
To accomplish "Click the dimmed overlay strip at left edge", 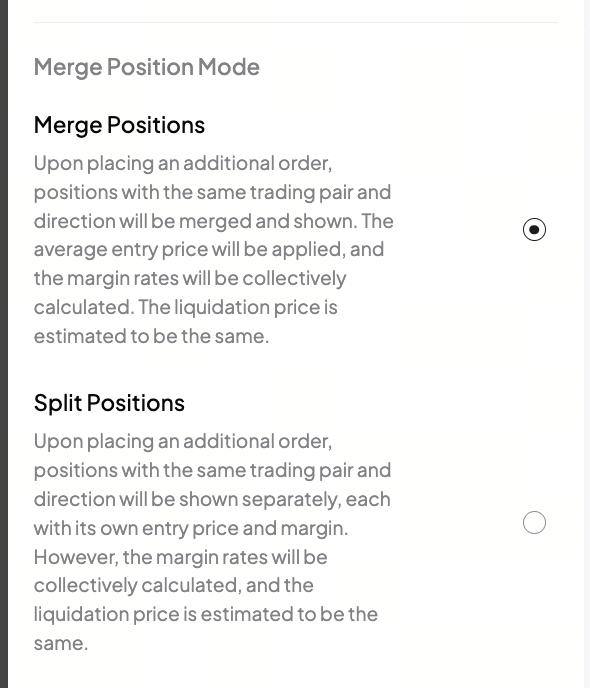I will (4, 344).
